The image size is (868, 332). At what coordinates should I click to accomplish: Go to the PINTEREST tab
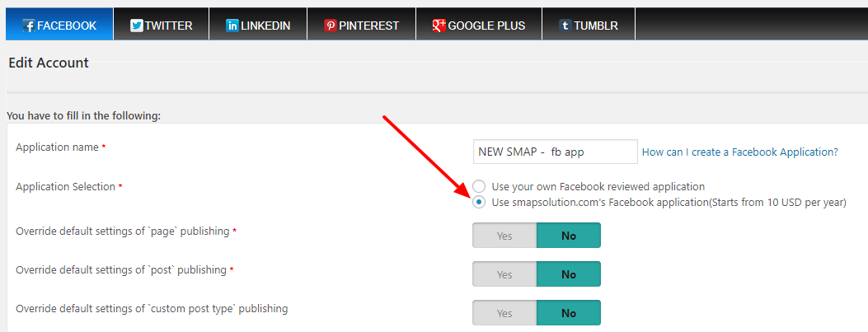[x=362, y=24]
